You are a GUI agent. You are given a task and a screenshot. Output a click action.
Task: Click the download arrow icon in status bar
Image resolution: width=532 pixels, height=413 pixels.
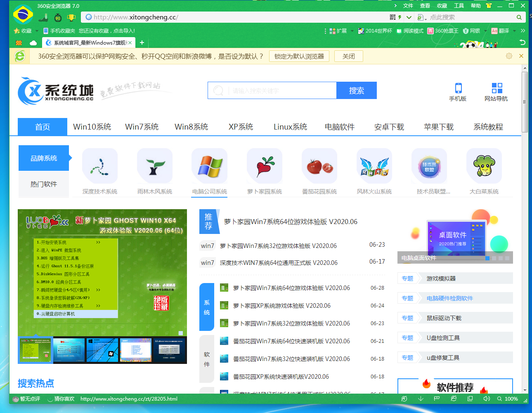pos(421,399)
